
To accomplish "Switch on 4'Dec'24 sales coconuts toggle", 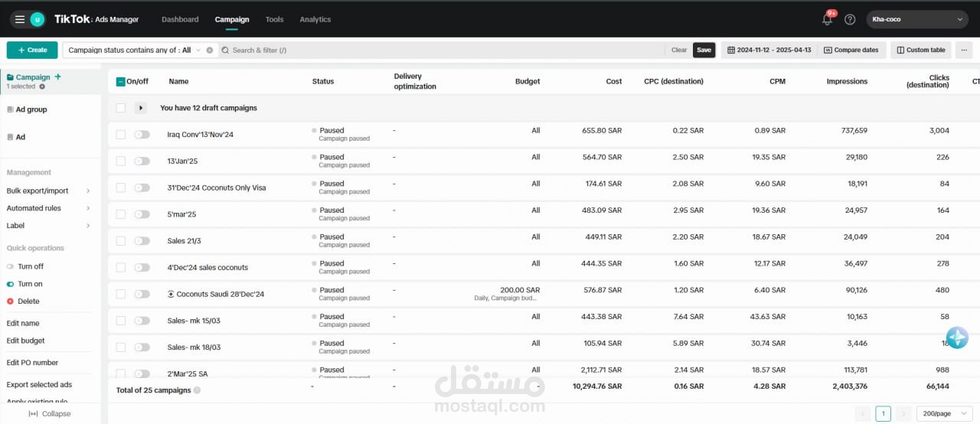I will click(142, 267).
